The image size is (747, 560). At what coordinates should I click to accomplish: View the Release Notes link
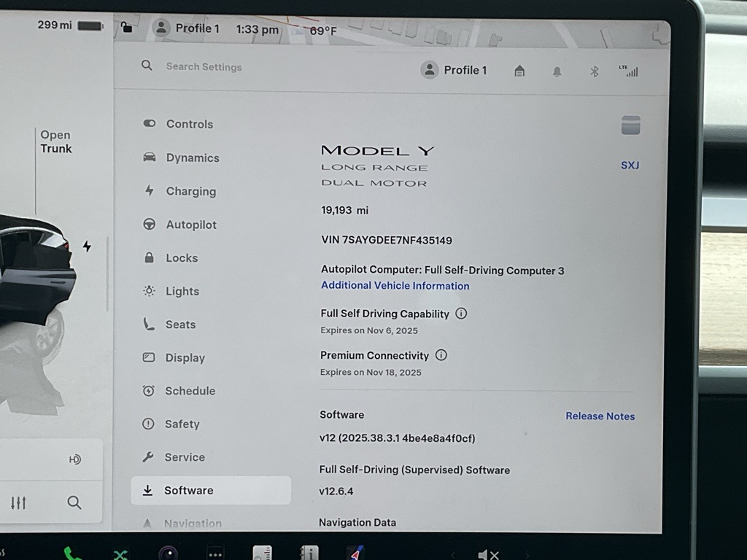pos(600,416)
